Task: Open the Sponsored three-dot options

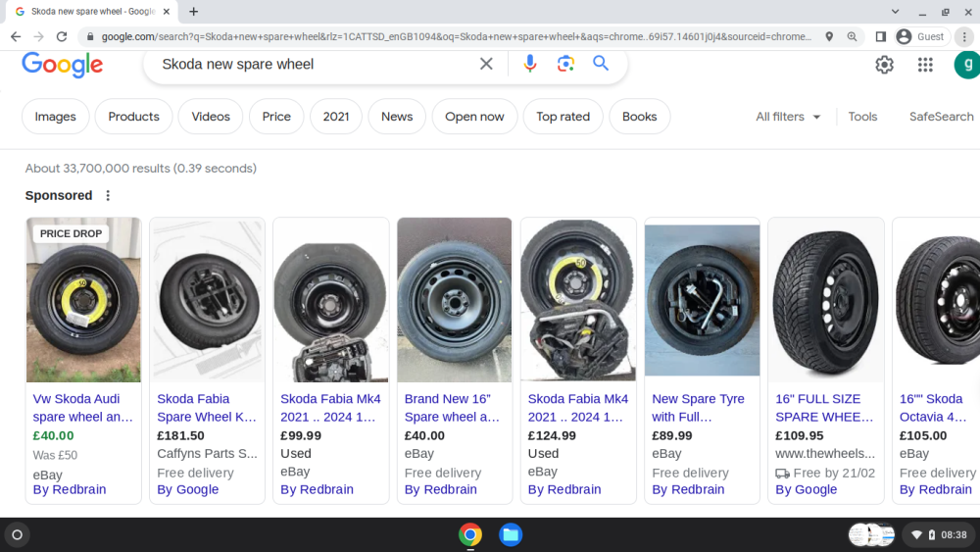Action: point(108,196)
